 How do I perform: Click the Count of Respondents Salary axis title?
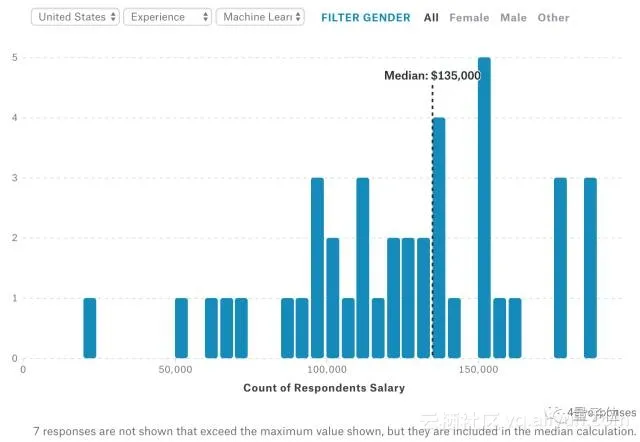click(x=324, y=388)
